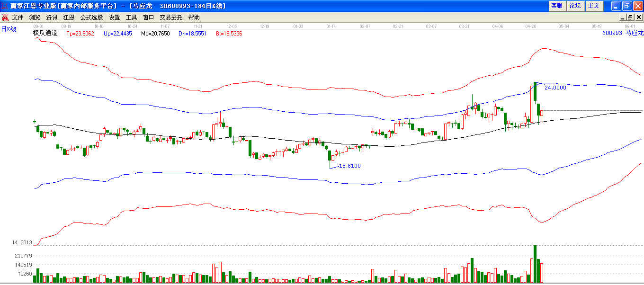Click the Up=22.4435 indicator value
The width and height of the screenshot is (644, 285).
coord(118,34)
